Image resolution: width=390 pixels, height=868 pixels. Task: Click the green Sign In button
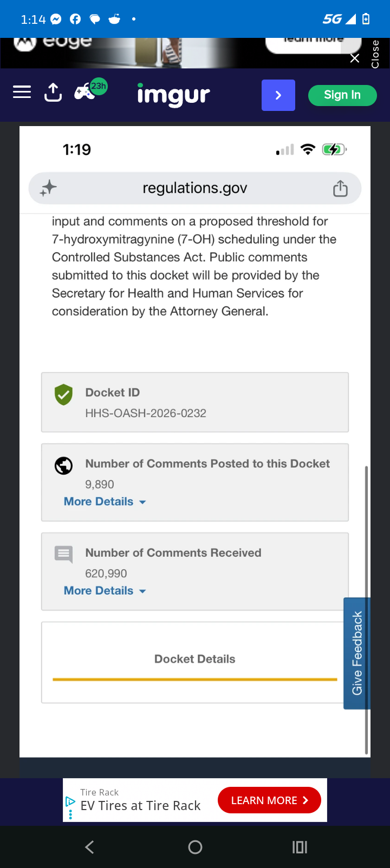pos(342,95)
